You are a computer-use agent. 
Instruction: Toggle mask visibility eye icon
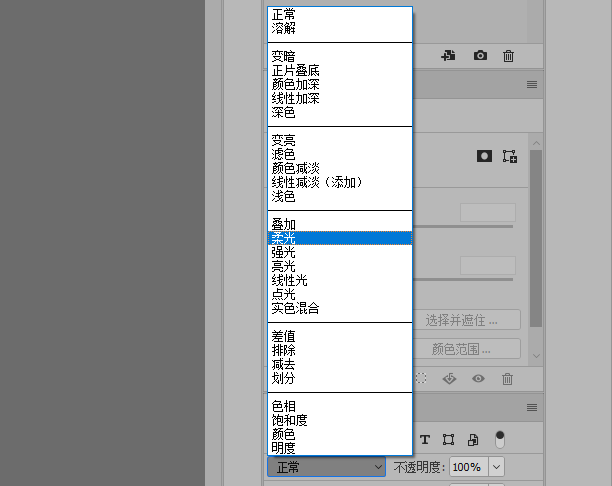(479, 379)
